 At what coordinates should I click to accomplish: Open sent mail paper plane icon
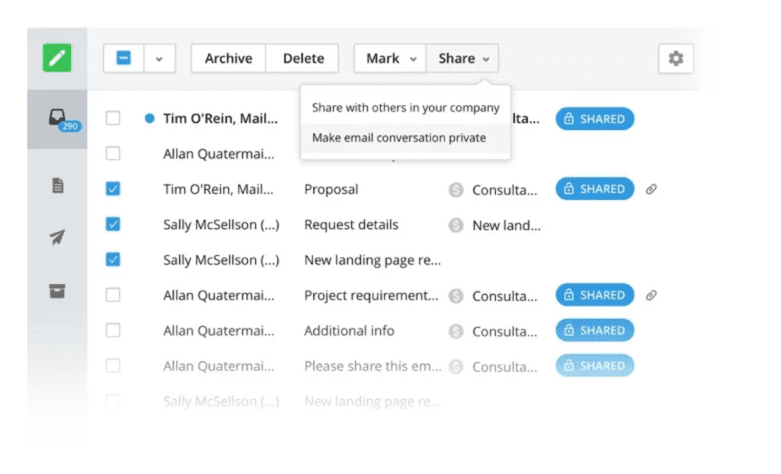click(58, 238)
